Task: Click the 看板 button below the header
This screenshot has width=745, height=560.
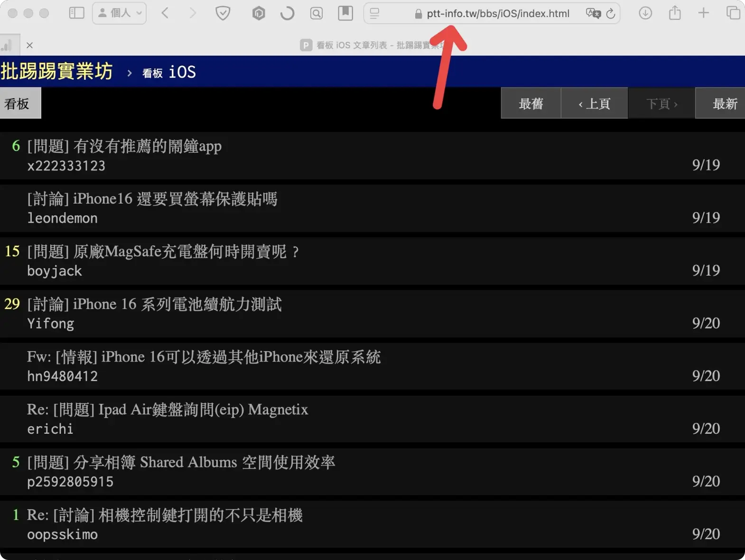Action: [20, 103]
